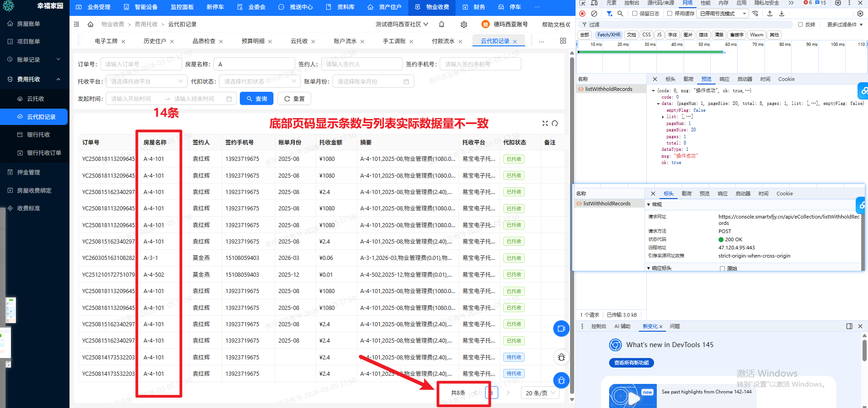Change page size 20 条/页 dropdown
The height and width of the screenshot is (408, 868).
540,393
